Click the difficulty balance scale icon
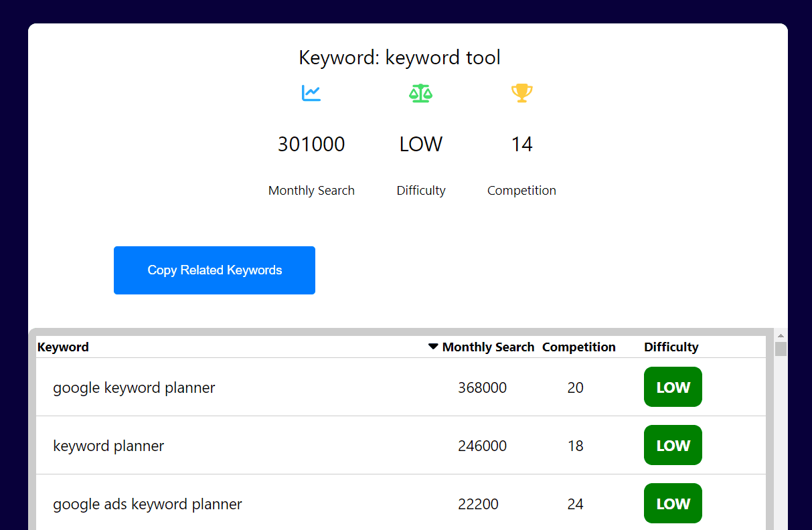Viewport: 812px width, 530px height. (x=421, y=93)
